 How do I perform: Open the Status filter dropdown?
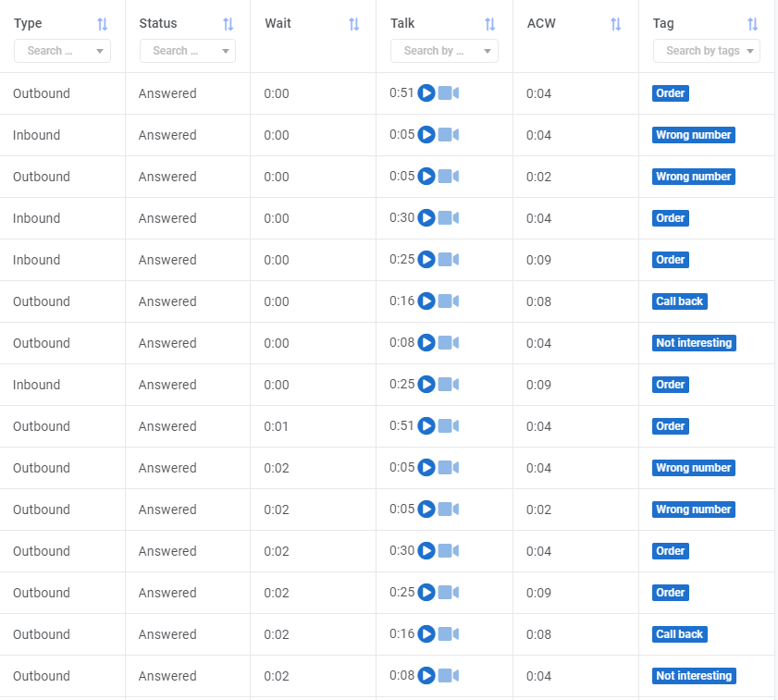click(x=188, y=51)
